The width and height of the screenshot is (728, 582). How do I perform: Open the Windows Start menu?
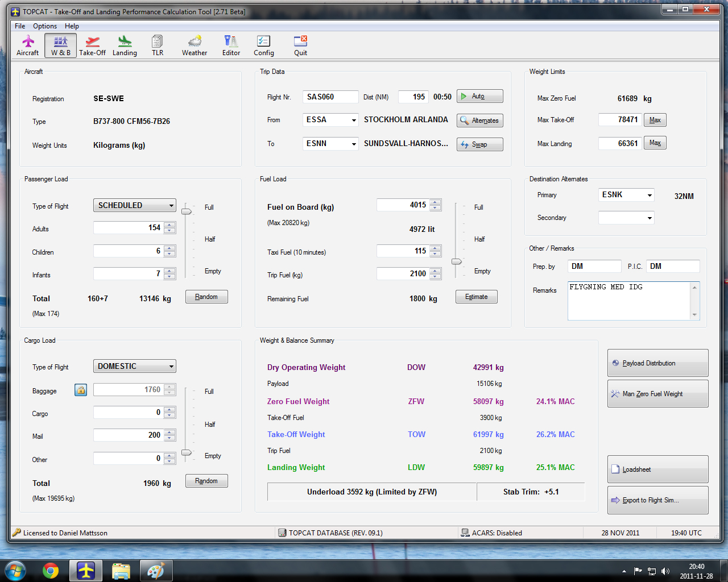tap(15, 570)
